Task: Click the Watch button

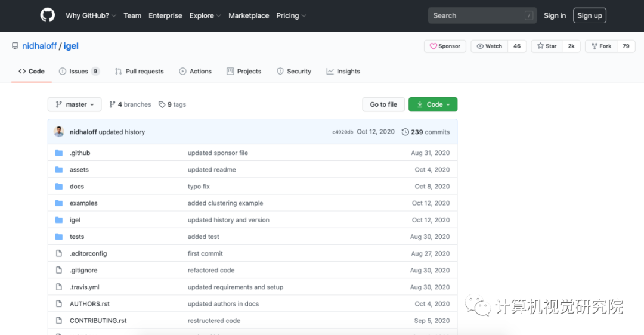Action: coord(489,46)
